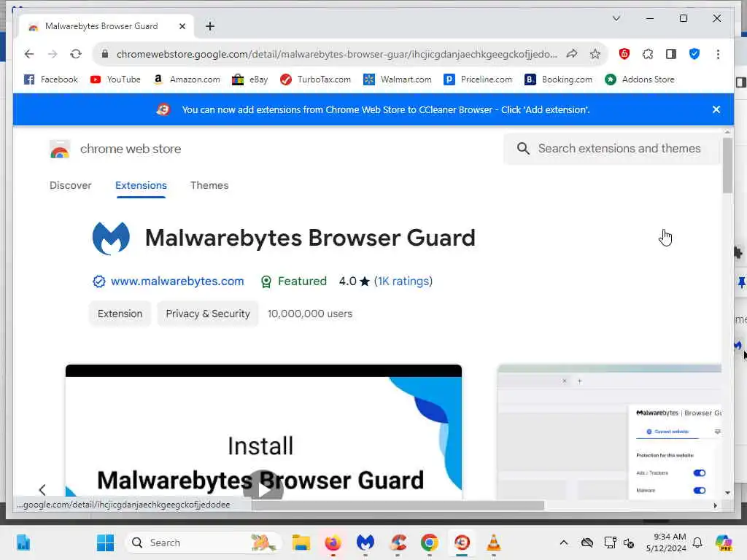The width and height of the screenshot is (747, 560).
Task: Open the YouTube bookmark
Action: pos(115,79)
